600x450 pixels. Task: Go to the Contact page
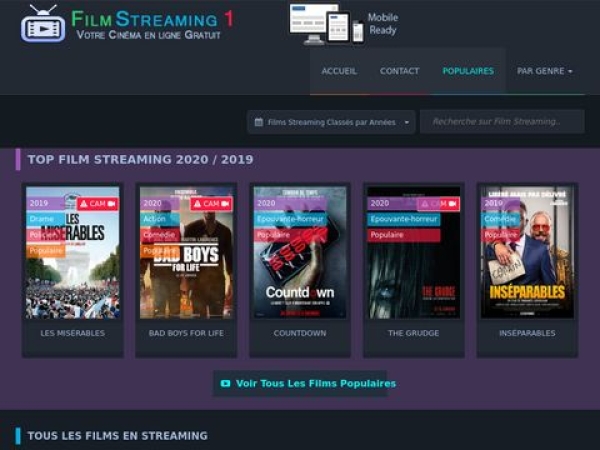click(x=399, y=71)
